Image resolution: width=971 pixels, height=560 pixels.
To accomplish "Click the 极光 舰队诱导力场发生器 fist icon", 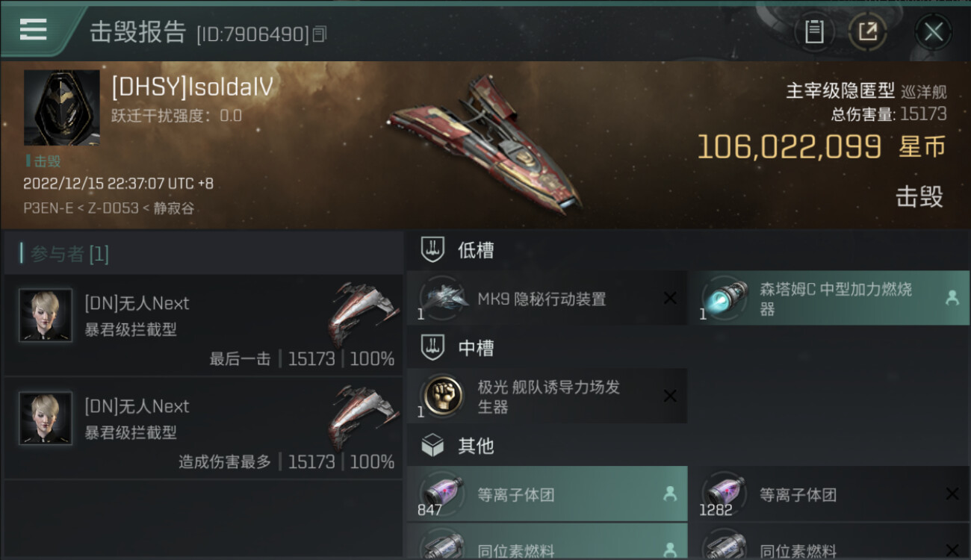I will (x=444, y=396).
